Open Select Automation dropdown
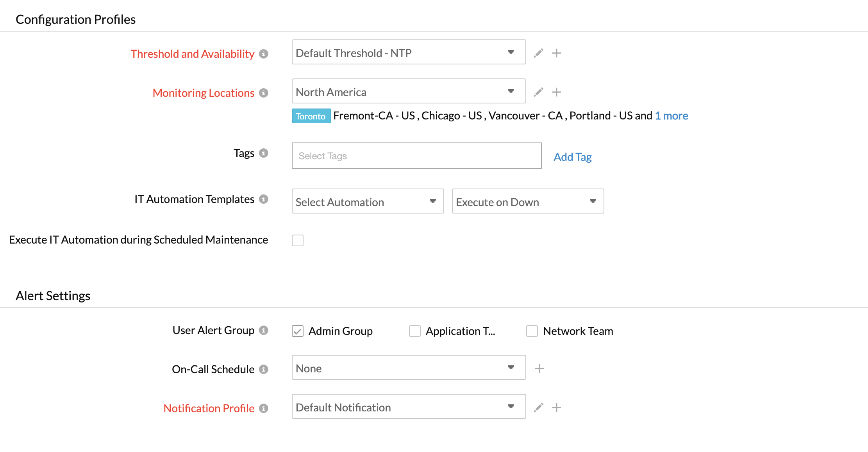 (368, 201)
